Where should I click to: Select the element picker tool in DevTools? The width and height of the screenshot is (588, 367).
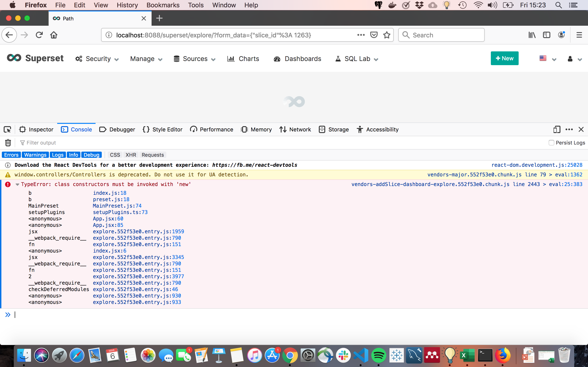click(x=7, y=129)
